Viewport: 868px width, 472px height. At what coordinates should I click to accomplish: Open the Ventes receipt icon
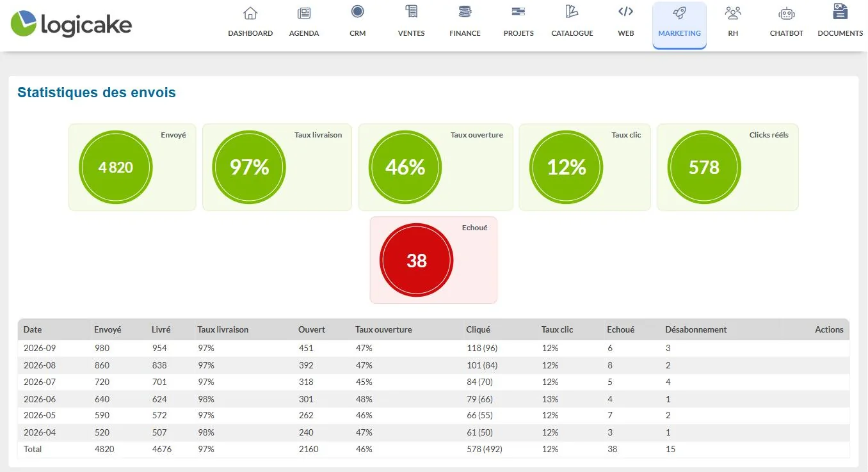tap(412, 12)
